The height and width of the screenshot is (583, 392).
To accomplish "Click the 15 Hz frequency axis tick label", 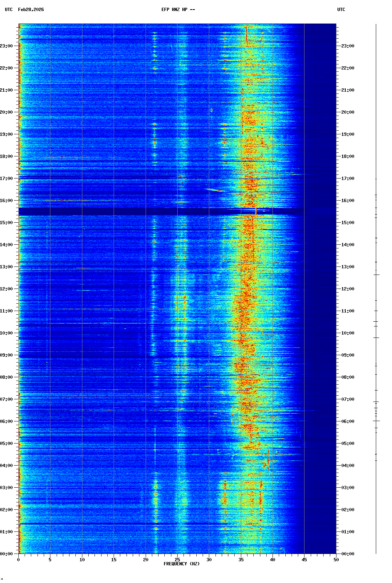I will pyautogui.click(x=114, y=560).
